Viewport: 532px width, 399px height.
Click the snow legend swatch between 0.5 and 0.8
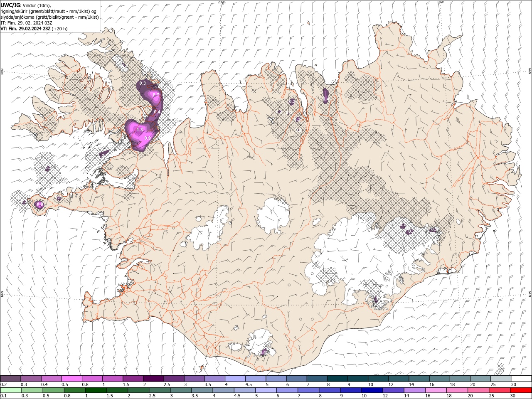(x=71, y=379)
